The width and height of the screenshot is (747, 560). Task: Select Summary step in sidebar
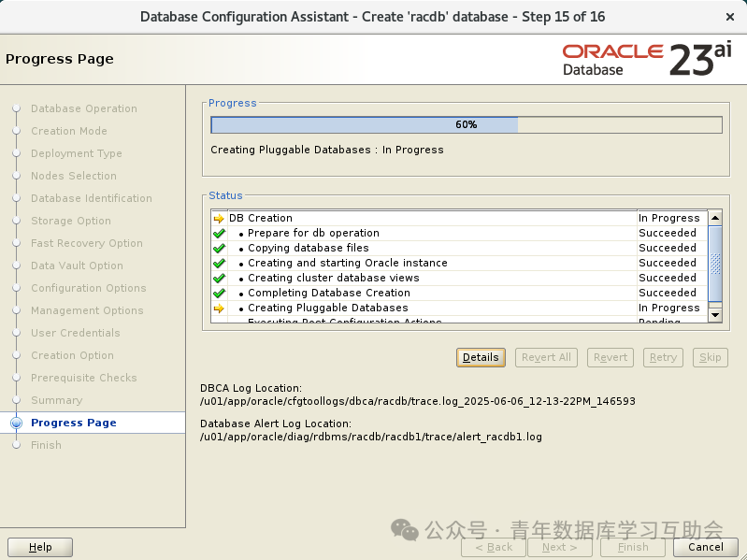(57, 400)
